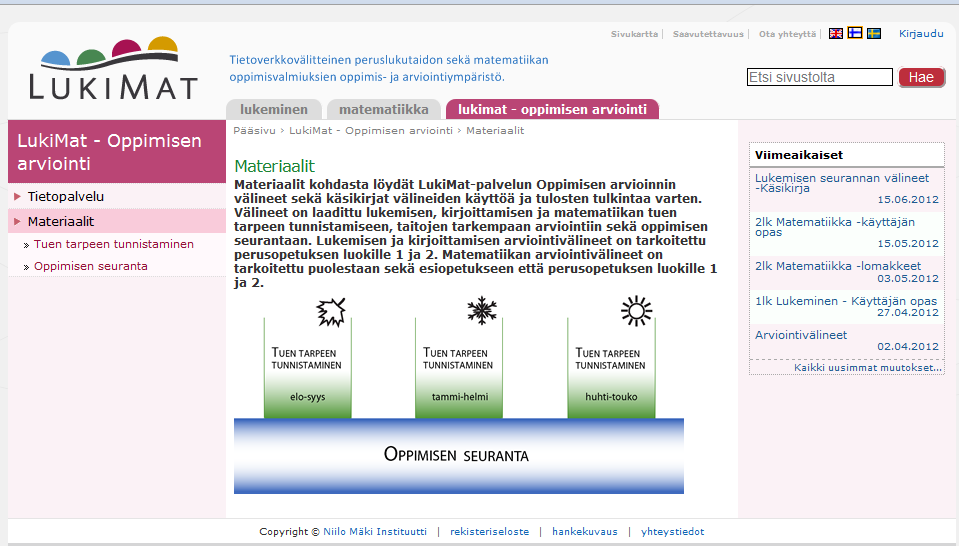
Task: Select Materiaalit in sidebar
Action: 61,221
